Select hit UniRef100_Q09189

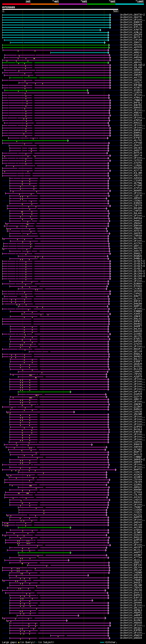click(131, 618)
